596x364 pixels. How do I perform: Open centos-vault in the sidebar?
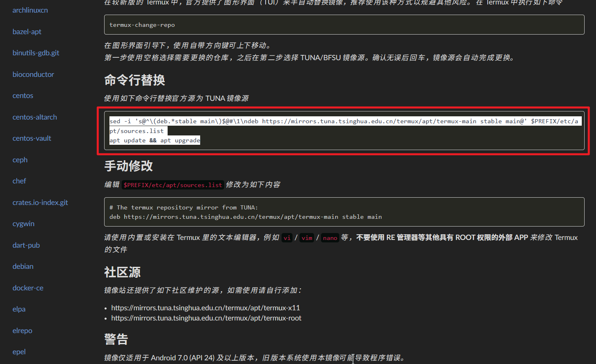click(x=32, y=138)
